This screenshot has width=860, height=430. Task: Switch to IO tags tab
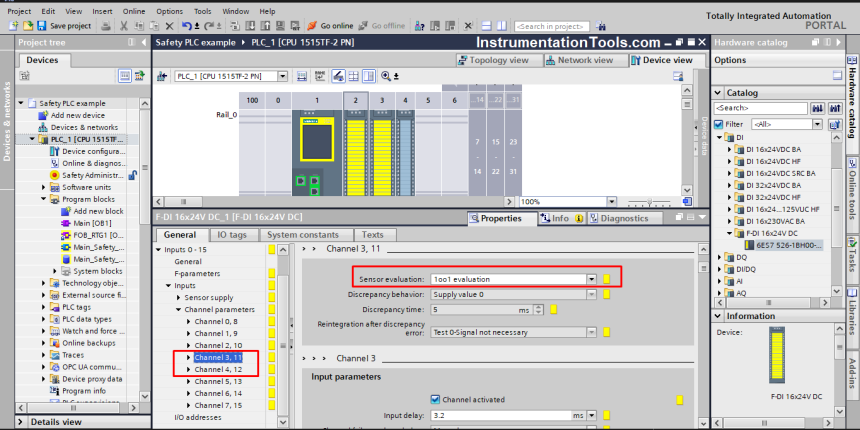point(232,235)
